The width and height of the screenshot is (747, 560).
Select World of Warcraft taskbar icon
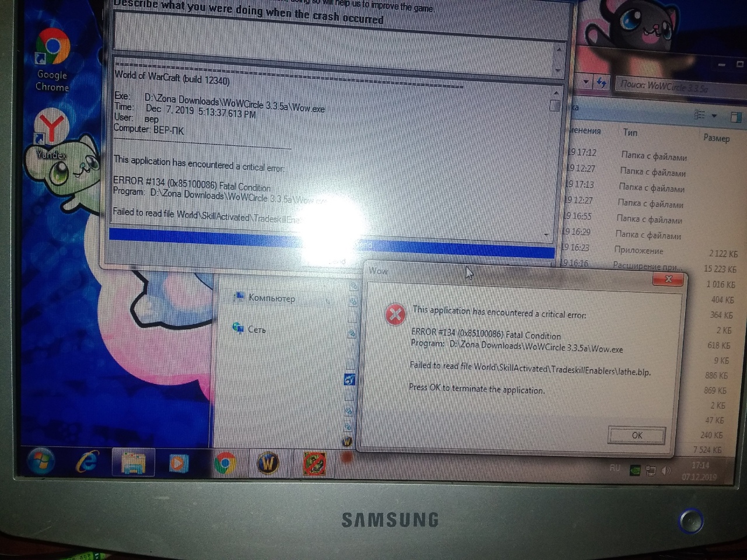[268, 464]
